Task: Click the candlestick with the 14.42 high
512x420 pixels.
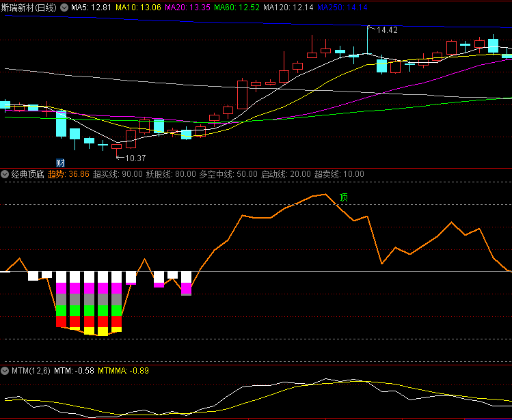Action: pos(368,40)
